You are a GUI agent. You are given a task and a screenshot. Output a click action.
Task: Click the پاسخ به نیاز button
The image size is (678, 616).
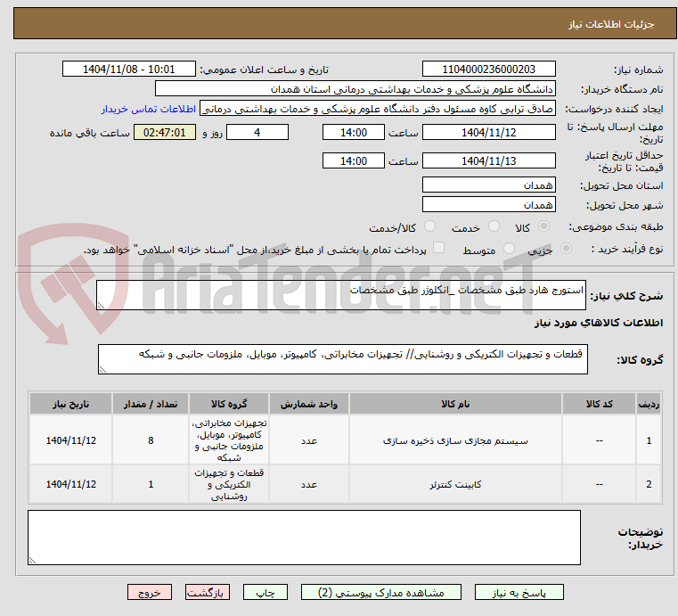click(519, 592)
